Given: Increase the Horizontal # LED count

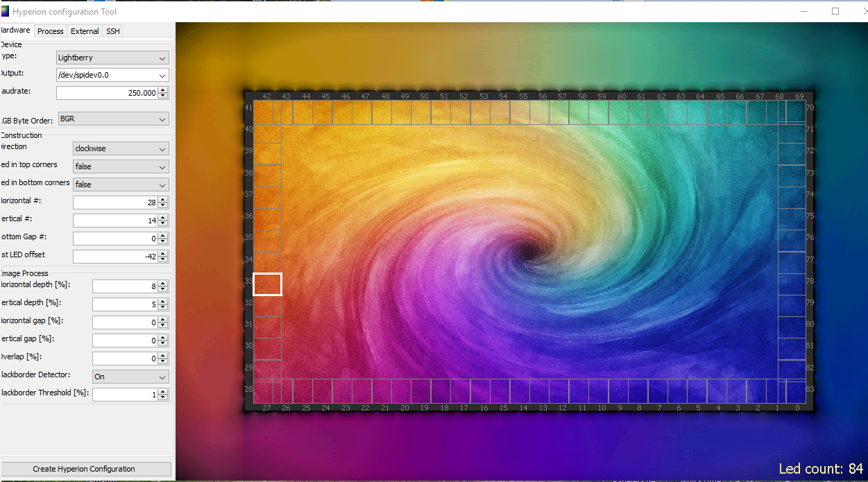Looking at the screenshot, I should tap(163, 199).
